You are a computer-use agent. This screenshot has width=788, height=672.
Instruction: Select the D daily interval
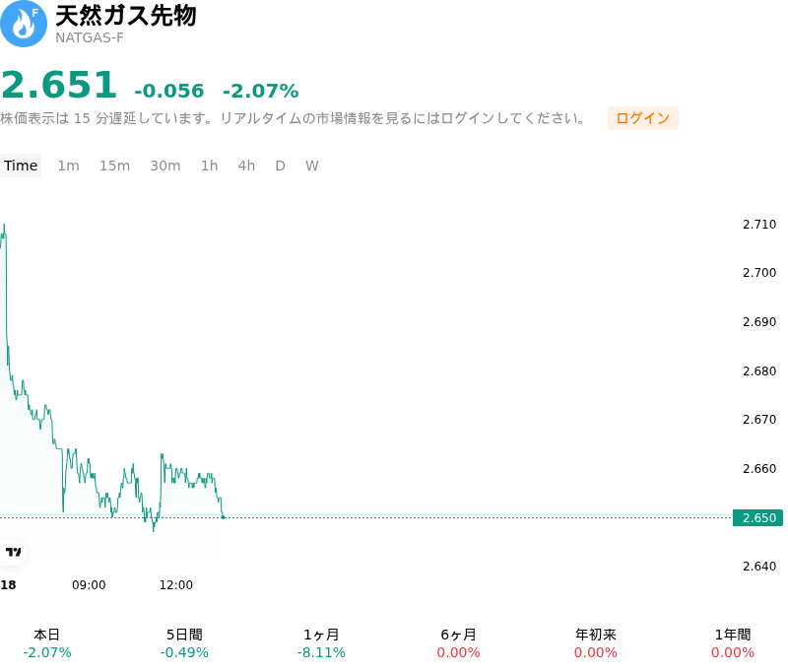[x=281, y=166]
